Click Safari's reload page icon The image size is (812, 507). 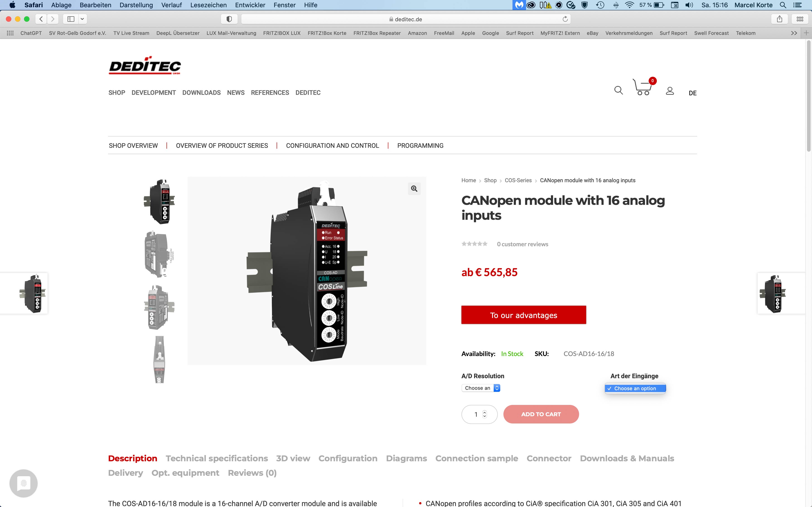[x=565, y=19]
